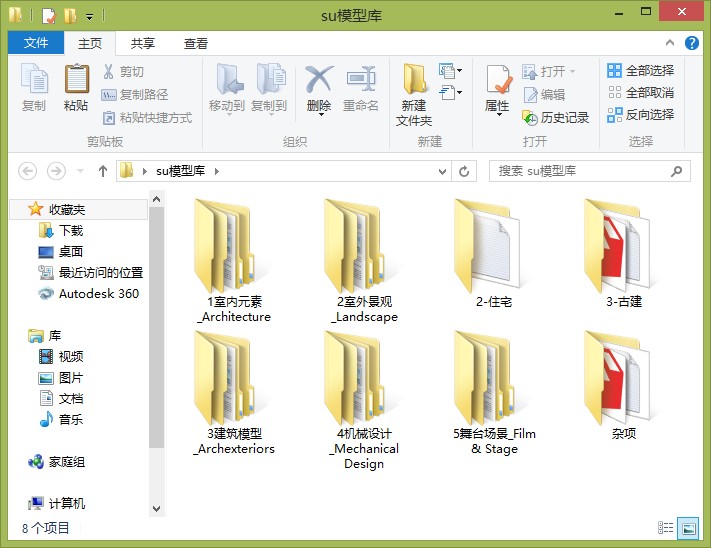Click the Copy icon in ribbon
This screenshot has width=711, height=548.
pyautogui.click(x=34, y=78)
